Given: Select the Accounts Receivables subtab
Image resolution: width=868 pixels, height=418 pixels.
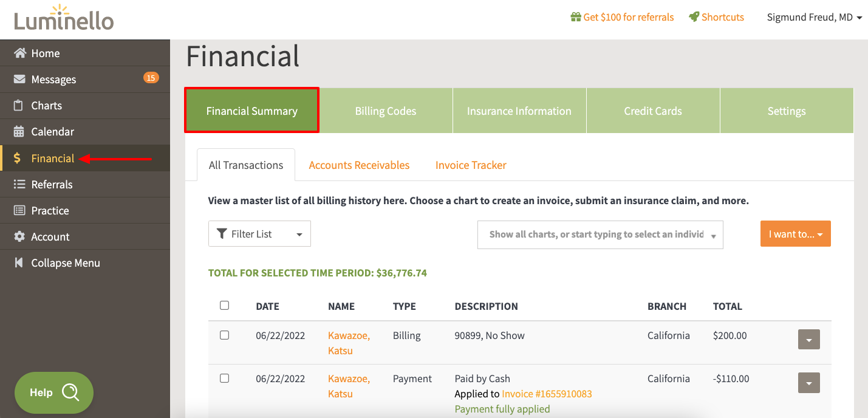Looking at the screenshot, I should pyautogui.click(x=359, y=165).
